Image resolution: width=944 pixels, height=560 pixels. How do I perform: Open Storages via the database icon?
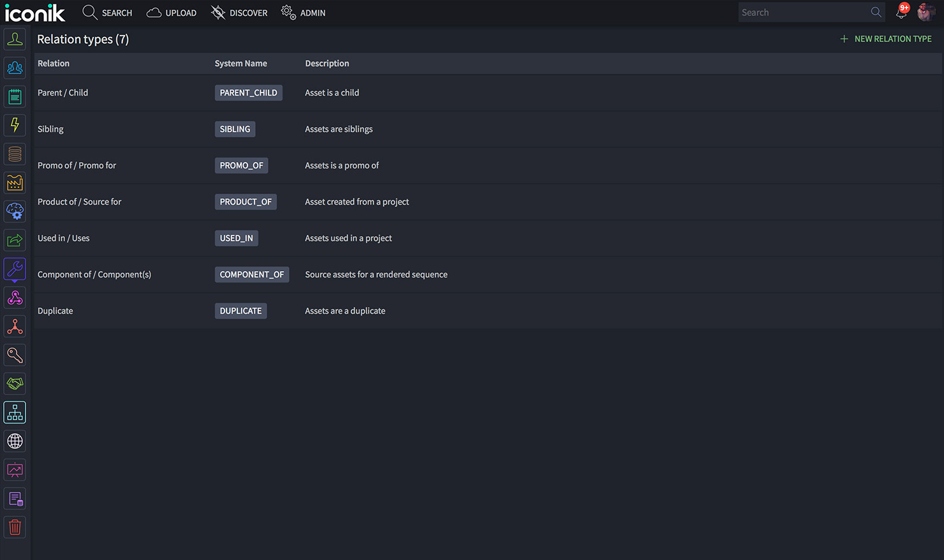[15, 154]
